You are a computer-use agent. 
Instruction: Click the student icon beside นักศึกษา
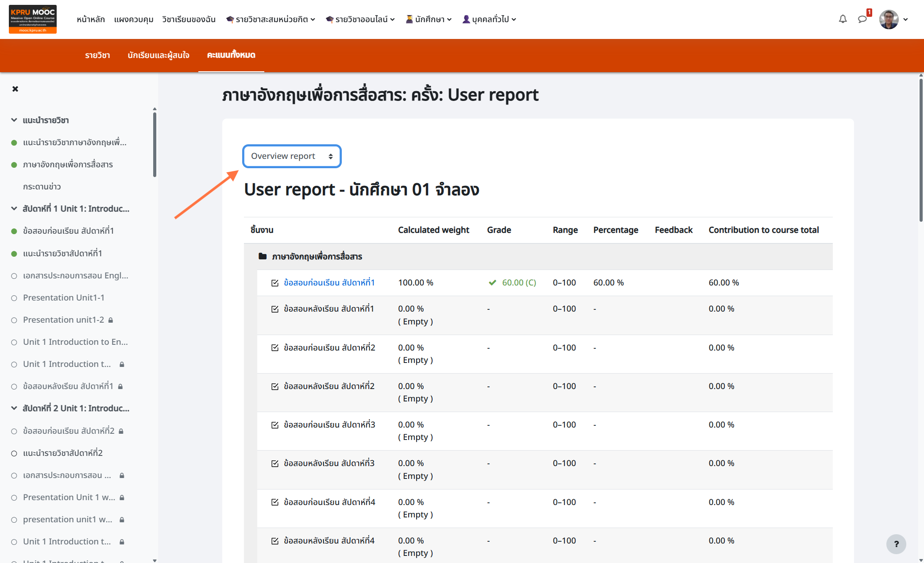tap(409, 19)
